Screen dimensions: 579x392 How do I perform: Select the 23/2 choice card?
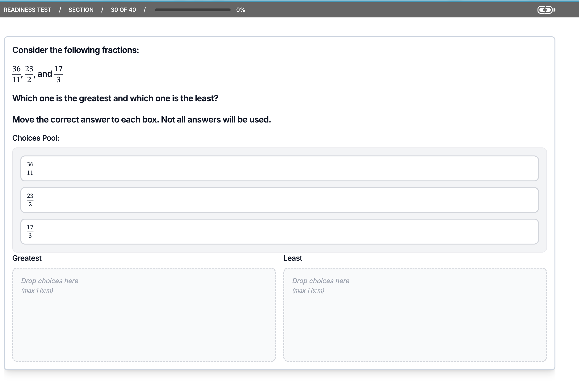279,200
